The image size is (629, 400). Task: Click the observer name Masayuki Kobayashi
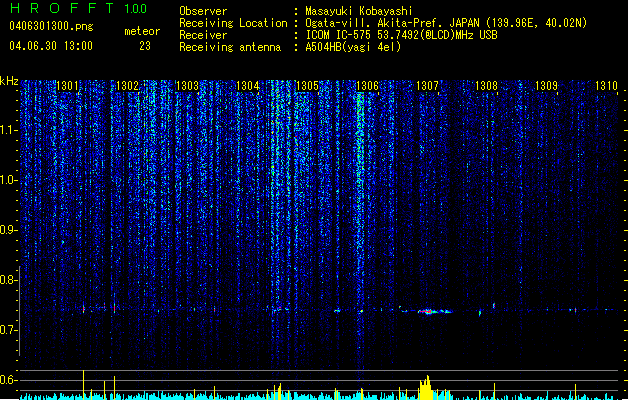pyautogui.click(x=359, y=11)
